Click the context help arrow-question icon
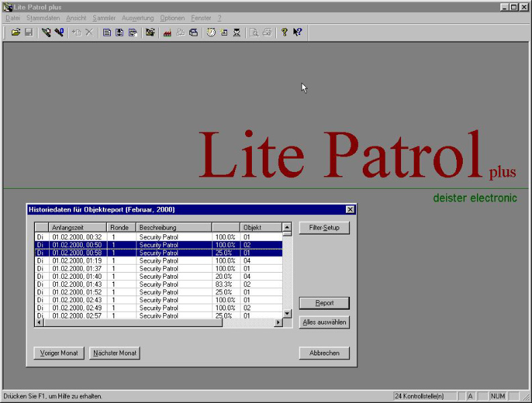This screenshot has width=532, height=403. [x=298, y=32]
